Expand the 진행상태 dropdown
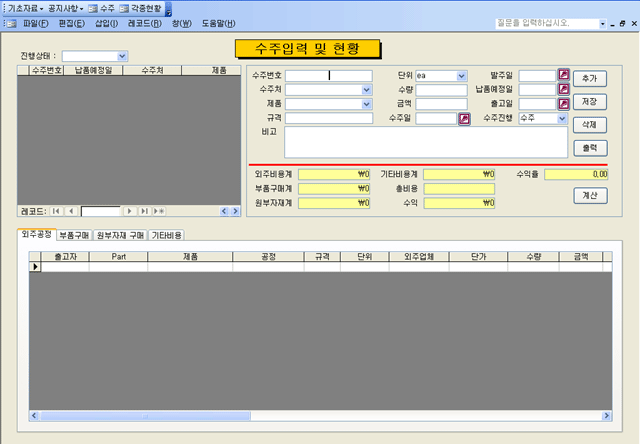 click(x=122, y=56)
